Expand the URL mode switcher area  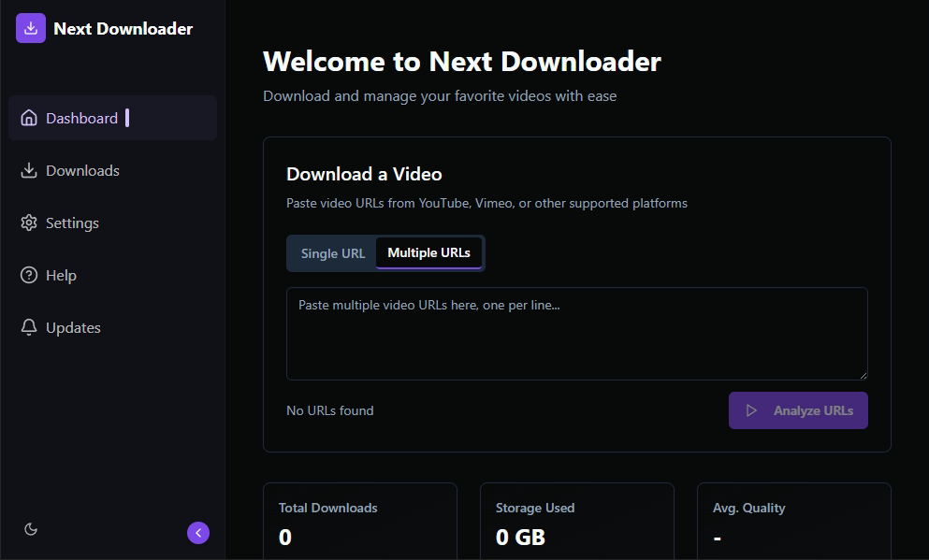[x=385, y=252]
